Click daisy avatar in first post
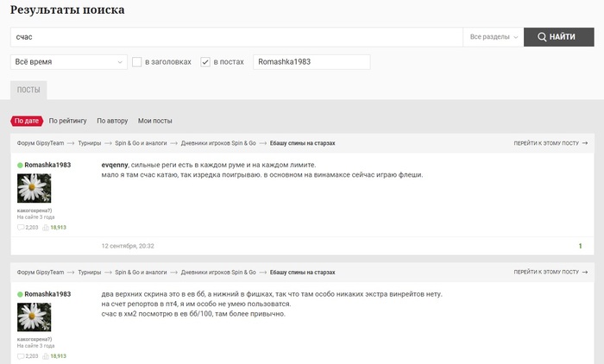Image resolution: width=604 pixels, height=364 pixels. coord(34,188)
